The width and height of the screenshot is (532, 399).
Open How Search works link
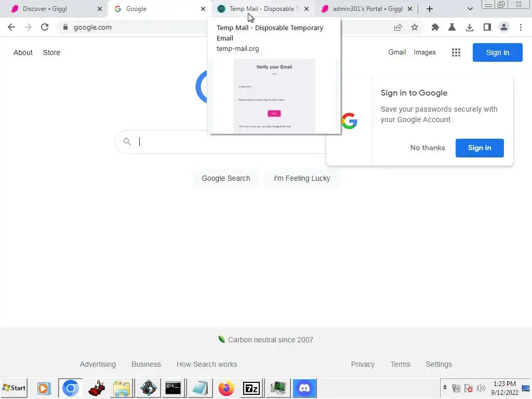pyautogui.click(x=207, y=364)
